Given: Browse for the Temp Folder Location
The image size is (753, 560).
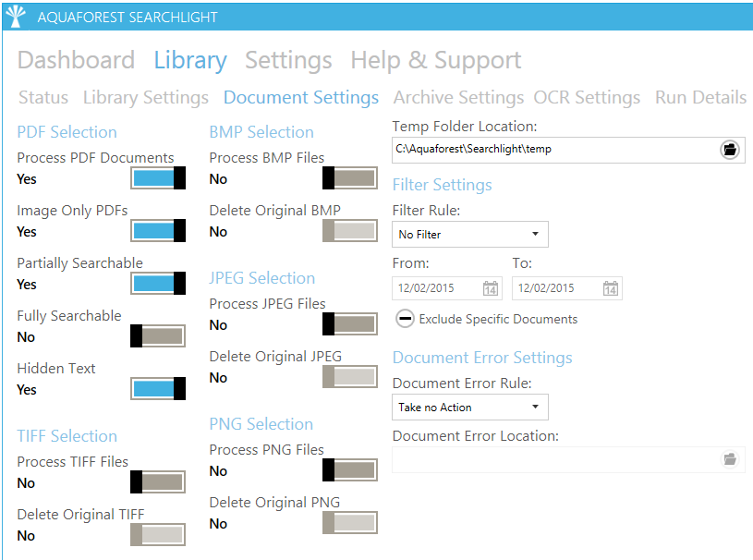Looking at the screenshot, I should coord(730,150).
